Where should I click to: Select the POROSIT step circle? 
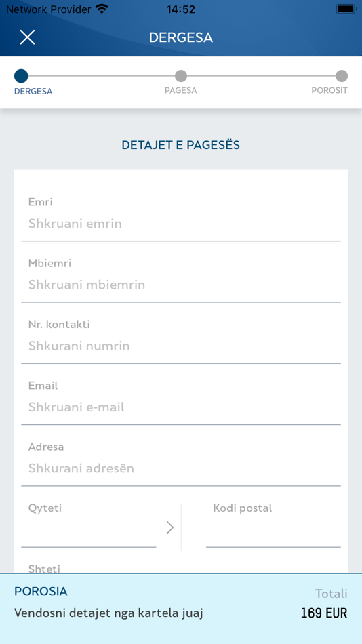[342, 76]
